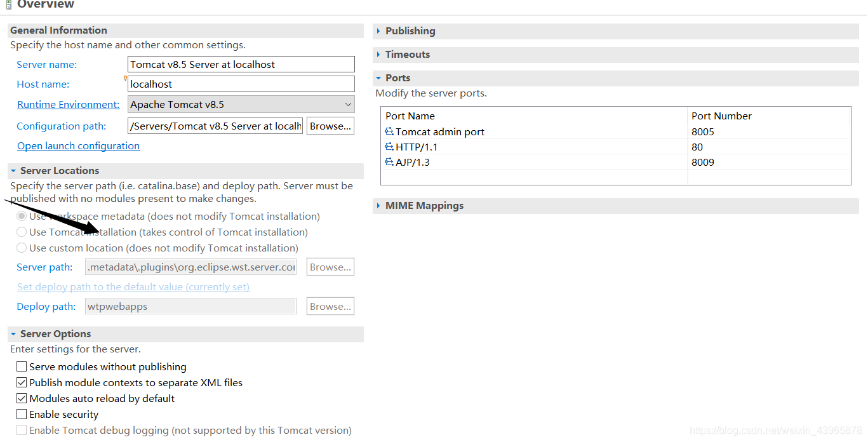Click the Deploy path field

(191, 306)
